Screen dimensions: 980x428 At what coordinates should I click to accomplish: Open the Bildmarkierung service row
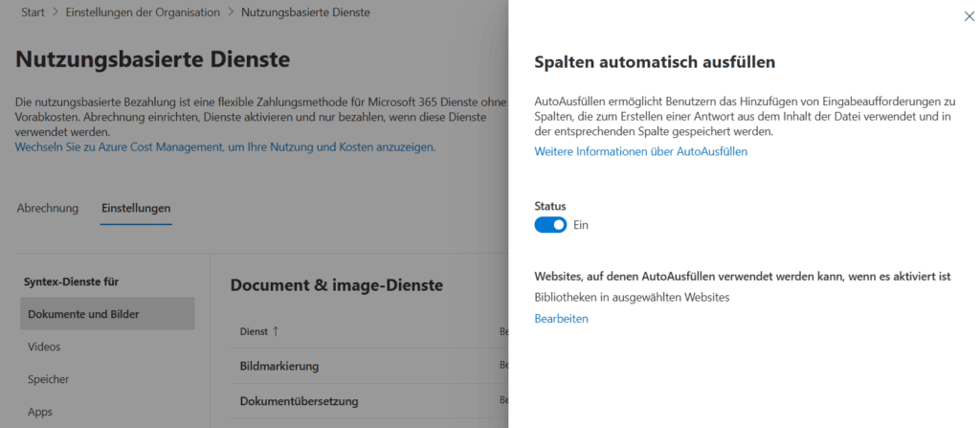pos(278,366)
